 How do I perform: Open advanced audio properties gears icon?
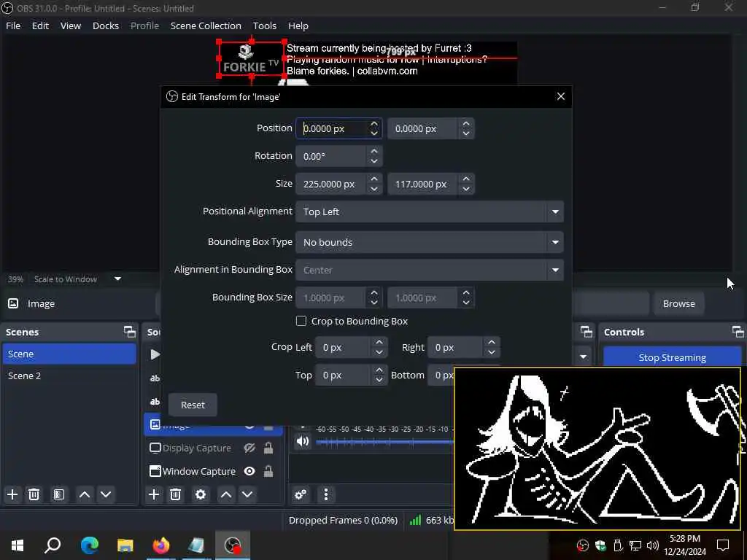[x=301, y=494]
